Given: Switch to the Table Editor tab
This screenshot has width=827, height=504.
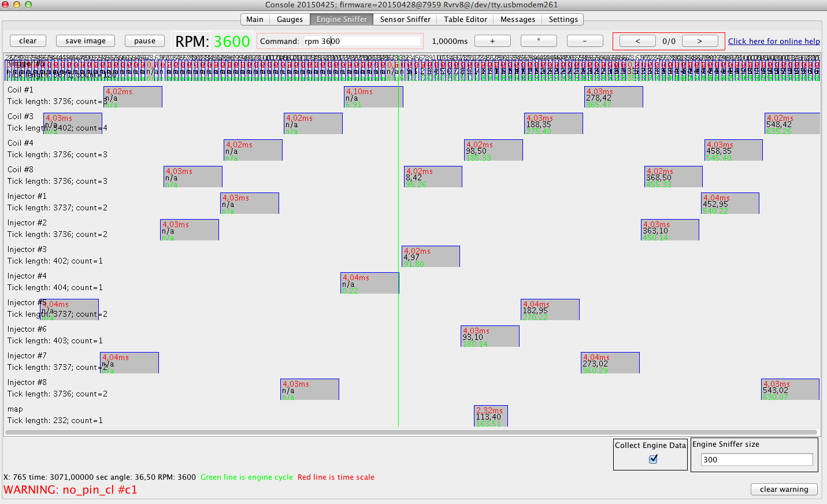Looking at the screenshot, I should pyautogui.click(x=465, y=19).
